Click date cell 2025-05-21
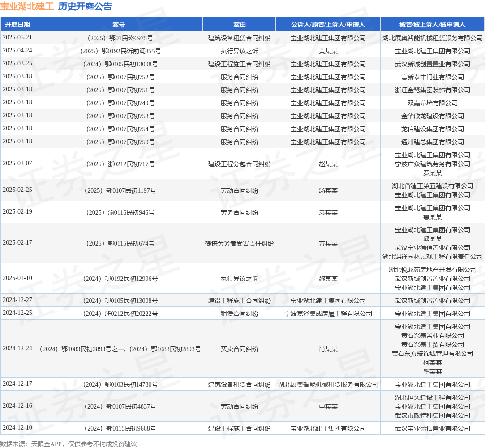 17,38
